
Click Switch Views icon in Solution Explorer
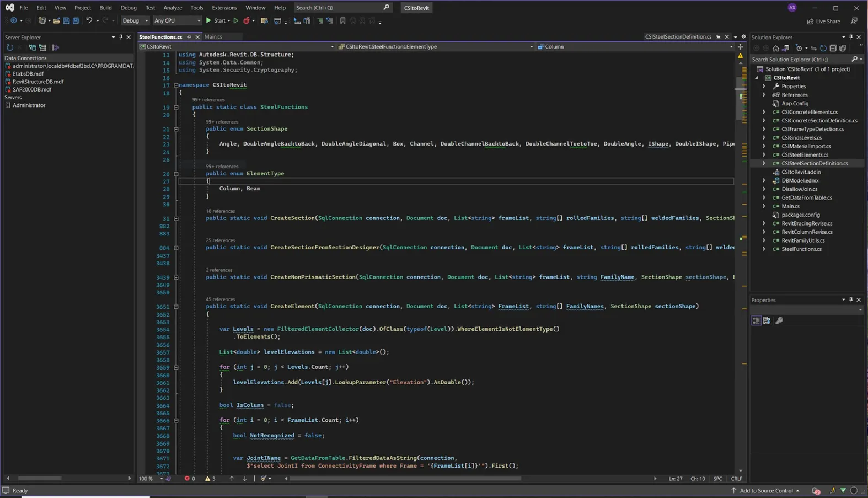tap(786, 49)
